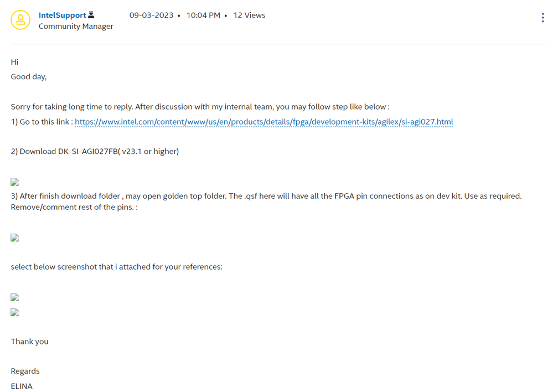Open the three-dot post options menu
Image resolution: width=553 pixels, height=392 pixels.
tap(542, 18)
